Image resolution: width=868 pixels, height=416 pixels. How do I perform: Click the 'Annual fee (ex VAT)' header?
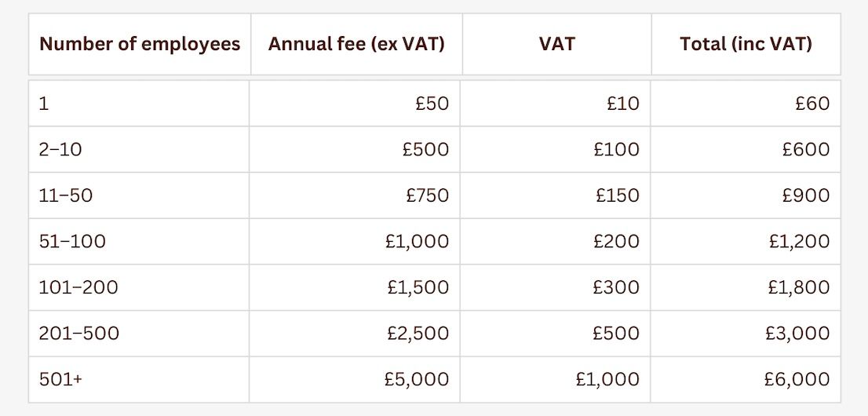click(356, 44)
